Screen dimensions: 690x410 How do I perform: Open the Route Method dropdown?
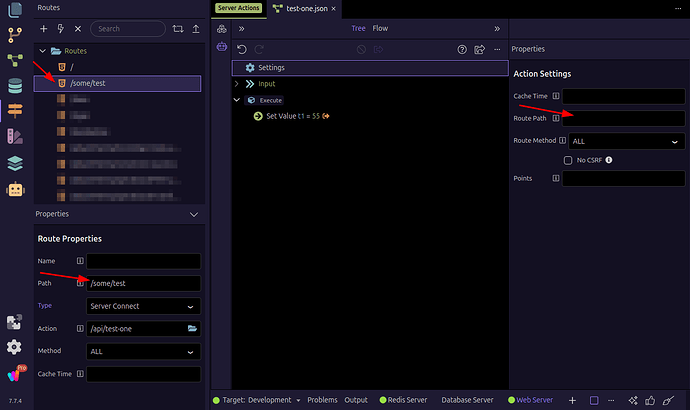coord(621,141)
